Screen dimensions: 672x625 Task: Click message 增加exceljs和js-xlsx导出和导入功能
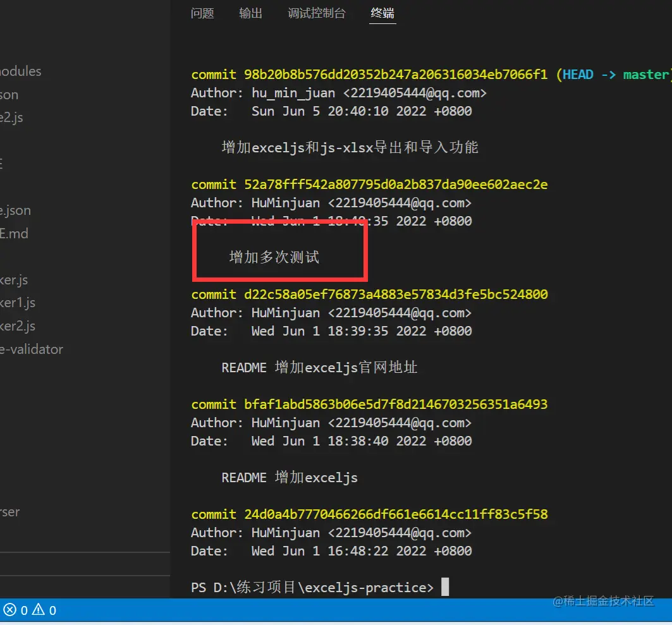coord(350,147)
